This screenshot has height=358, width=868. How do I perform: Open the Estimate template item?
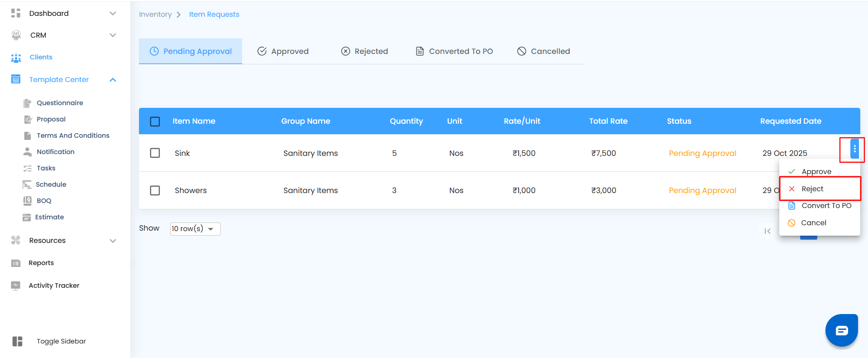(49, 217)
